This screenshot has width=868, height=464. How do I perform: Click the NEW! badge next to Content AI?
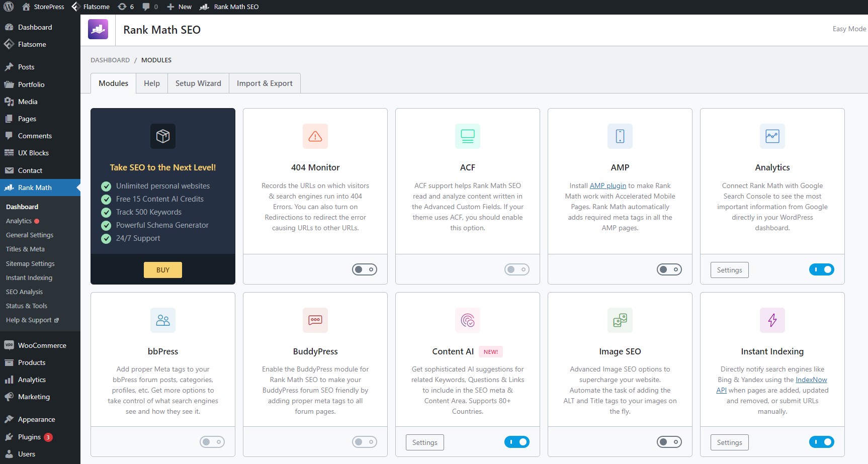coord(491,352)
